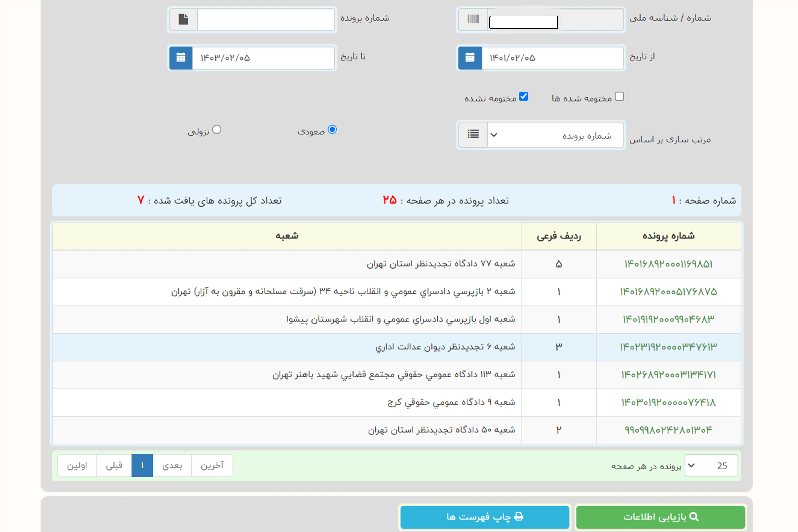Select page 1 in pagination
This screenshot has height=532, width=798.
tap(142, 465)
